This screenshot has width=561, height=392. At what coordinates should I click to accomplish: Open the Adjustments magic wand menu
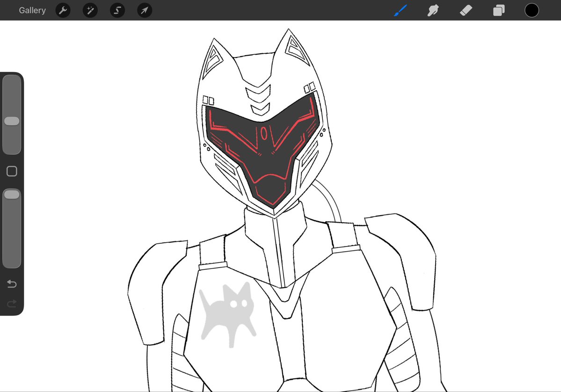coord(90,10)
